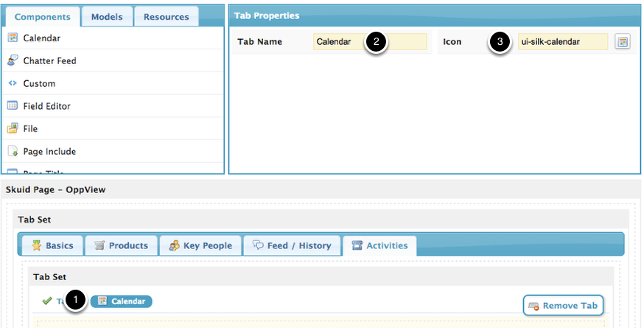Click the File component folder icon
The height and width of the screenshot is (328, 644).
pos(13,129)
